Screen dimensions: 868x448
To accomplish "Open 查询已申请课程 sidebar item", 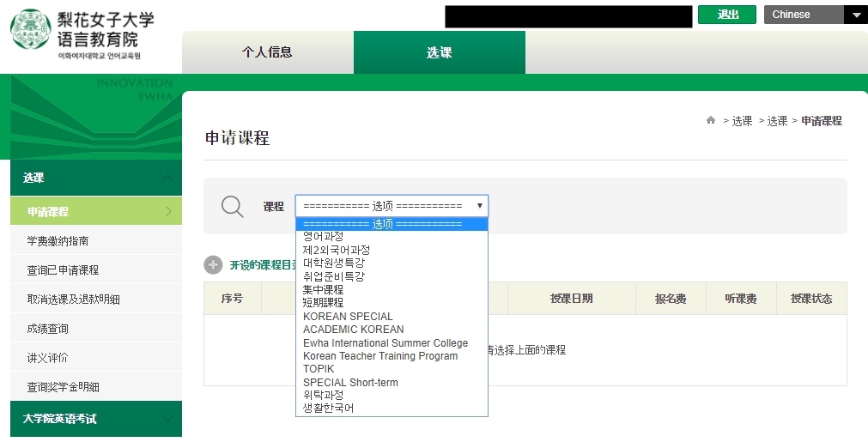I will [96, 269].
